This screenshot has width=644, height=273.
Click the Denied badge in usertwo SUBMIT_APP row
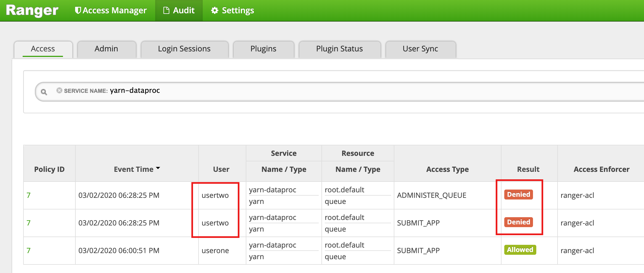click(518, 222)
